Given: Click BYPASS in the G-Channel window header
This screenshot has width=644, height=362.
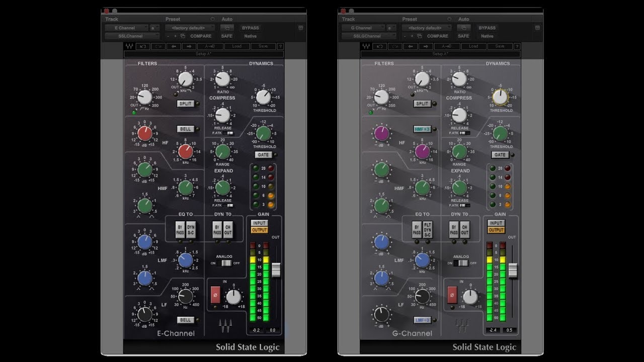Looking at the screenshot, I should pyautogui.click(x=487, y=28).
